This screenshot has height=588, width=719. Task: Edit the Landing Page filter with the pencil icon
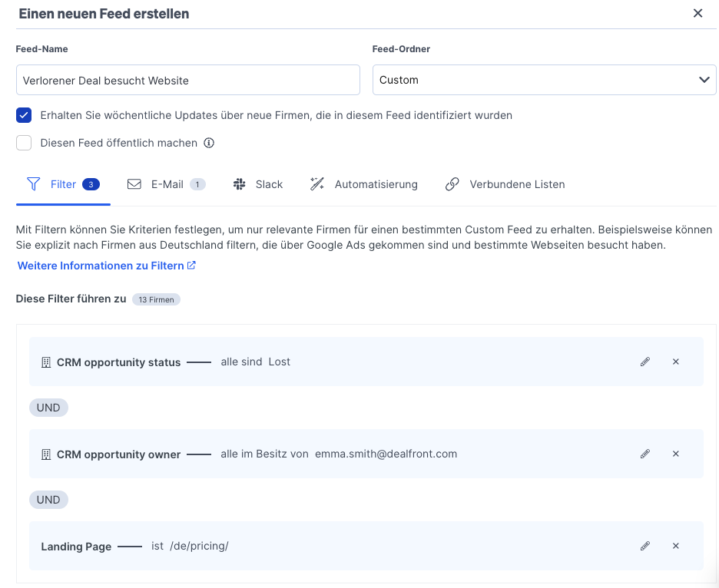point(645,546)
